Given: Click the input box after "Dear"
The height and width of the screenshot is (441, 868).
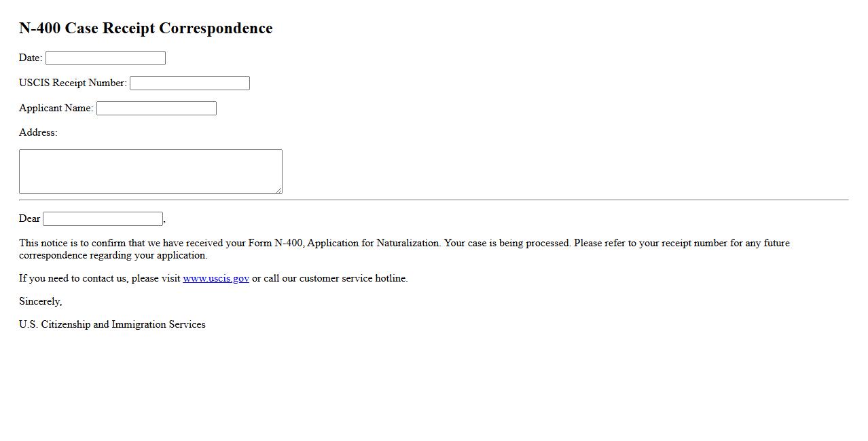Looking at the screenshot, I should [103, 219].
